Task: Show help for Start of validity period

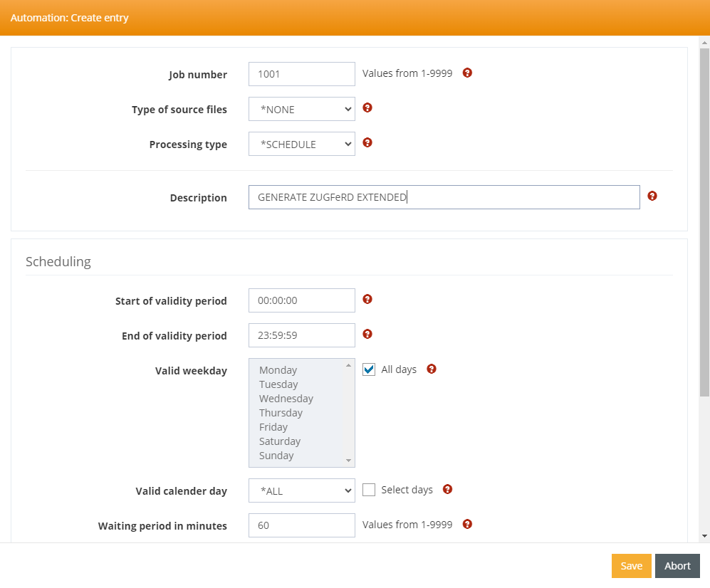Action: tap(367, 299)
